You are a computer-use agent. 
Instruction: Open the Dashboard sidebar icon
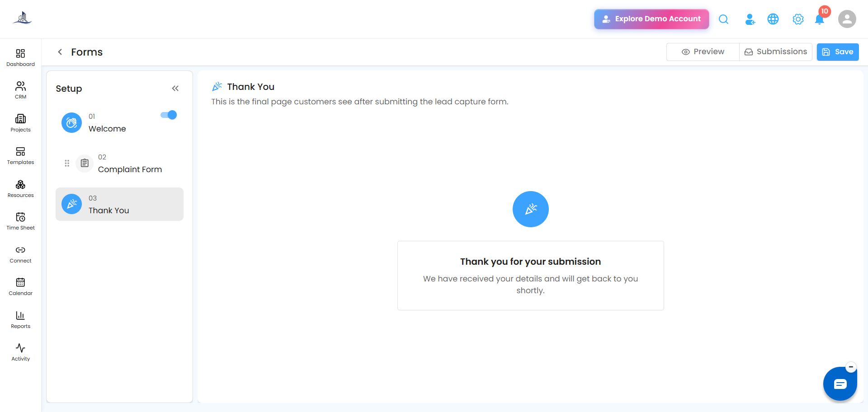20,58
